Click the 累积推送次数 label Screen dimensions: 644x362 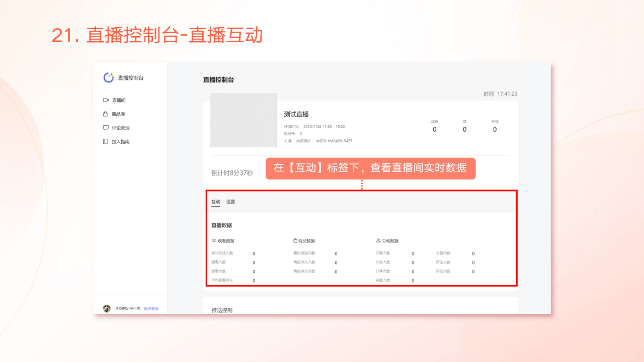304,253
